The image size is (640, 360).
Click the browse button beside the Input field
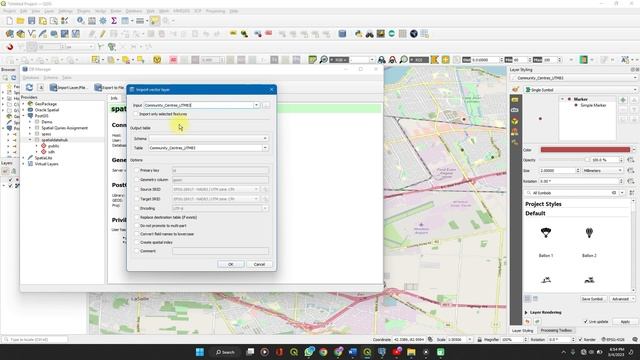coord(266,105)
